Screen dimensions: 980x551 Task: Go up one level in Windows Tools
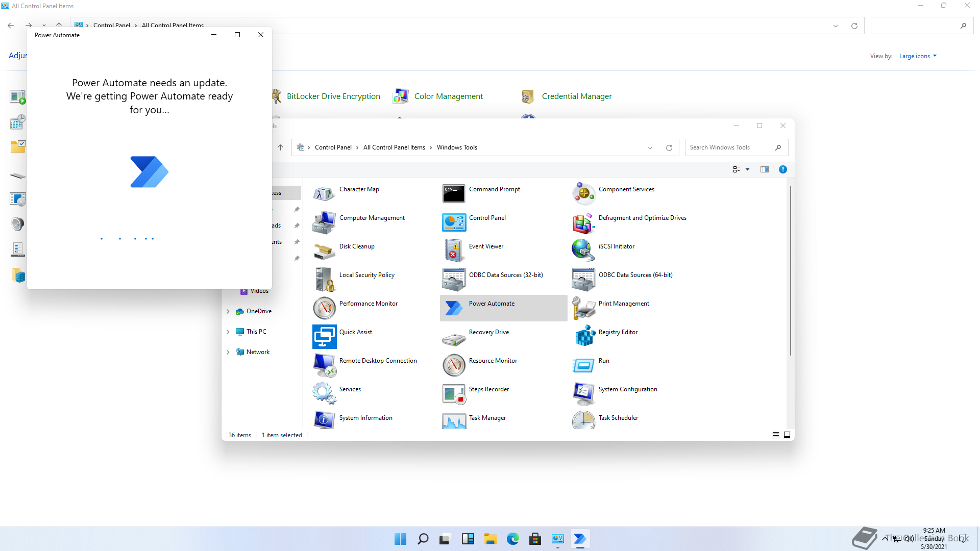pyautogui.click(x=280, y=147)
